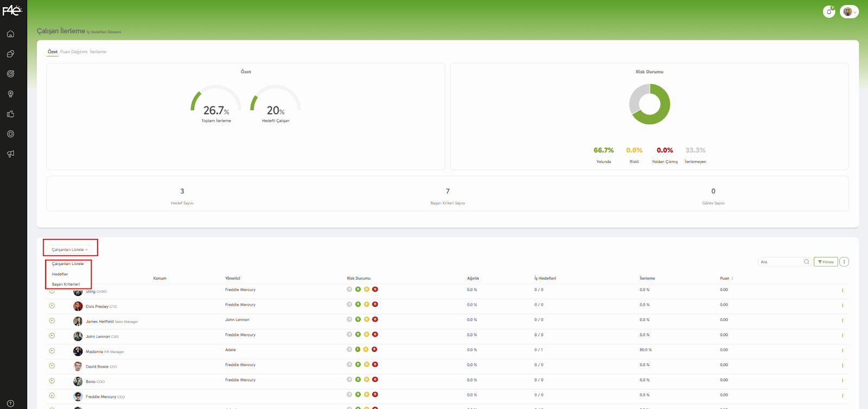This screenshot has height=409, width=868.
Task: Click the Ara search field
Action: point(780,262)
